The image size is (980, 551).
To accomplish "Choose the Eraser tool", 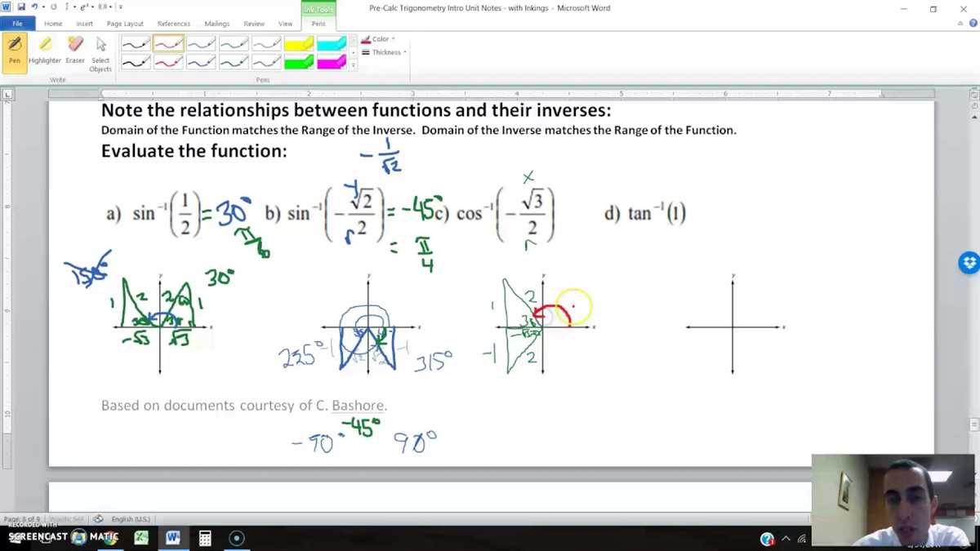I will (75, 51).
